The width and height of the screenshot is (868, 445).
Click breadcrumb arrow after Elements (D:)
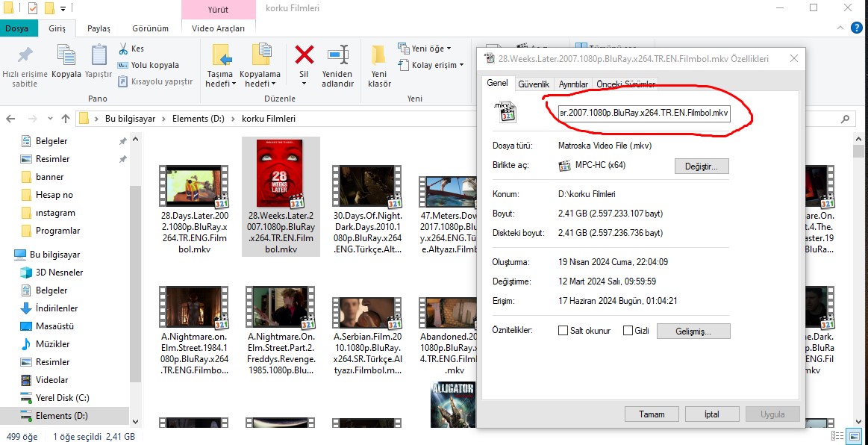(233, 119)
